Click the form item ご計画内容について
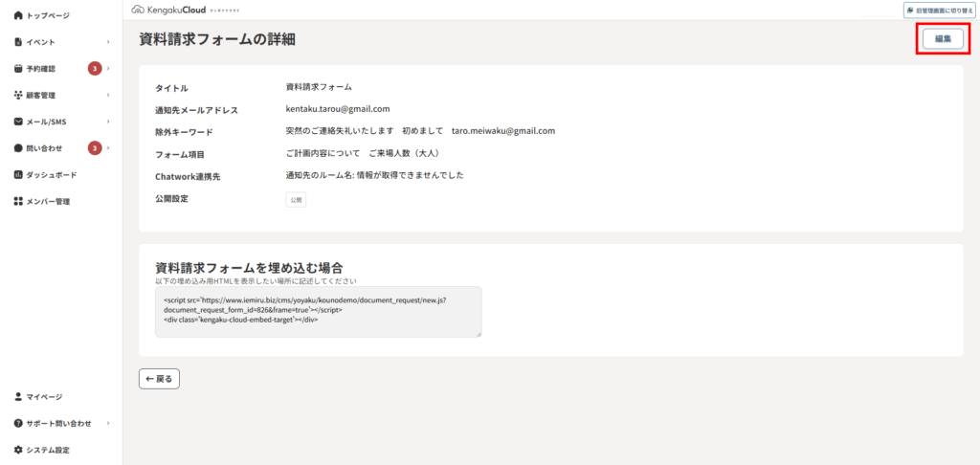 coord(323,153)
